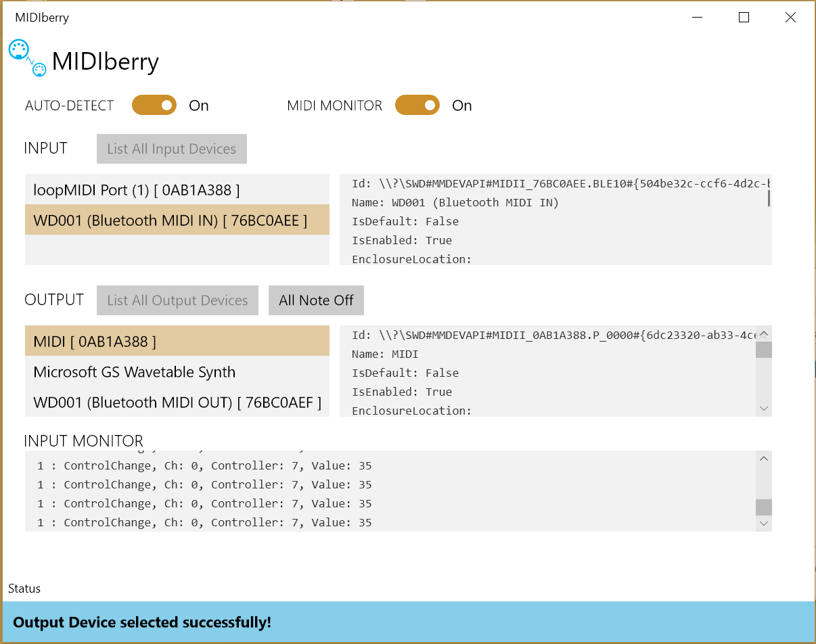Disable the MIDI MONITOR toggle

click(x=417, y=105)
